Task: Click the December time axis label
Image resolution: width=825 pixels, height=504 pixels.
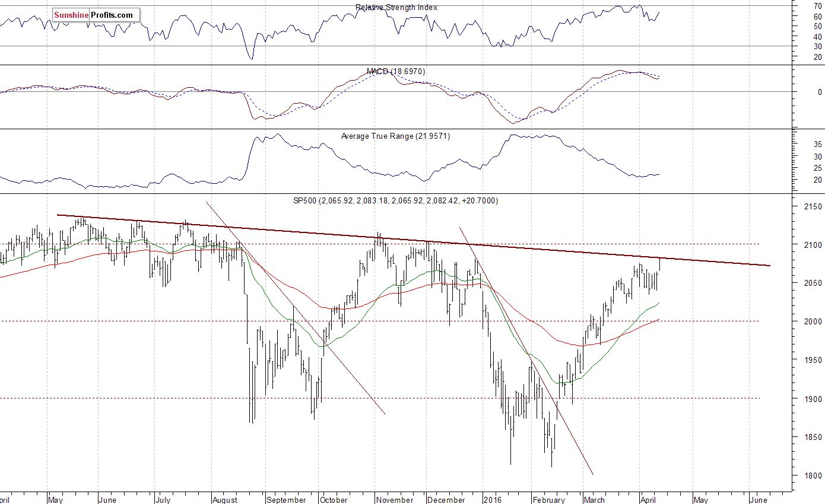Action: click(448, 500)
